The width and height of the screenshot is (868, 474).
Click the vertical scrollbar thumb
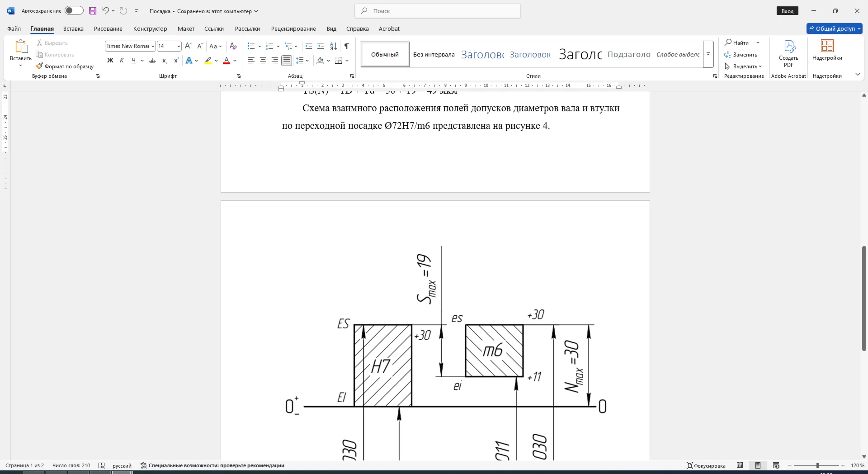coord(864,299)
